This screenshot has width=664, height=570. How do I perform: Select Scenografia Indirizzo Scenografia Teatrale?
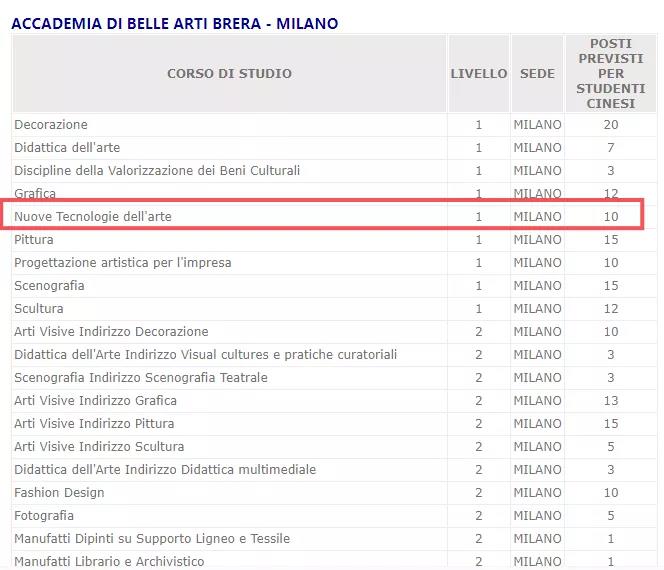pos(141,377)
